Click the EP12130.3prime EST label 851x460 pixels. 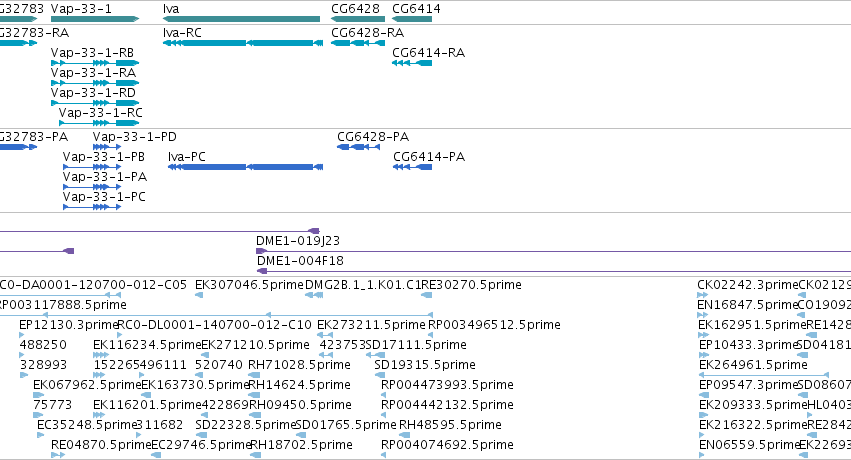pyautogui.click(x=68, y=325)
